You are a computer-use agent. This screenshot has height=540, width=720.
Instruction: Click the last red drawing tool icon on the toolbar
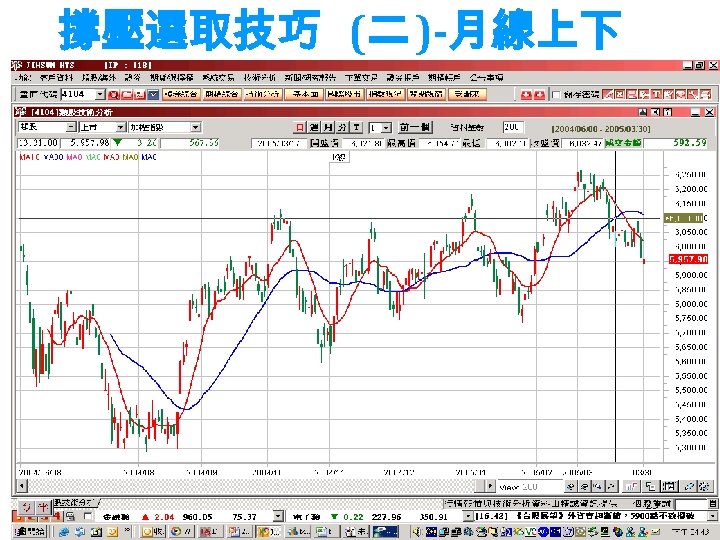[x=706, y=95]
